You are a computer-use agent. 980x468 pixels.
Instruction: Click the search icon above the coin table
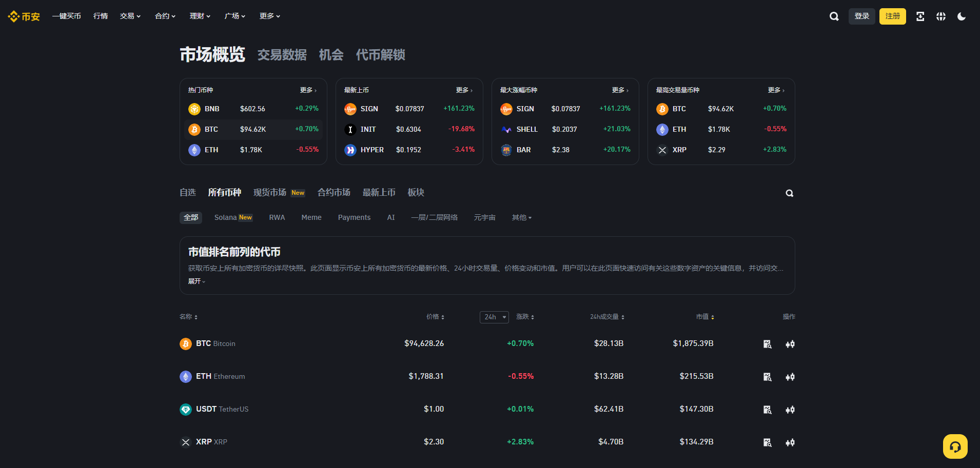789,193
